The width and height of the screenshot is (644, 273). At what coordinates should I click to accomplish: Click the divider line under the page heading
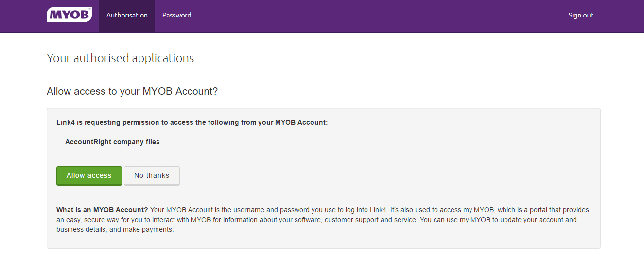(323, 74)
